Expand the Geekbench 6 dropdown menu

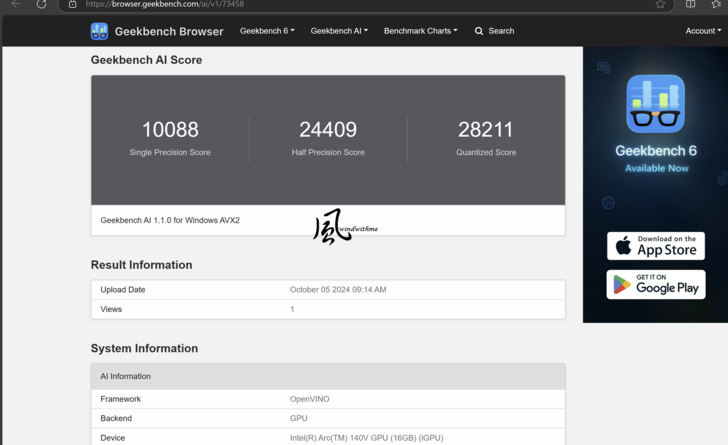pos(267,31)
